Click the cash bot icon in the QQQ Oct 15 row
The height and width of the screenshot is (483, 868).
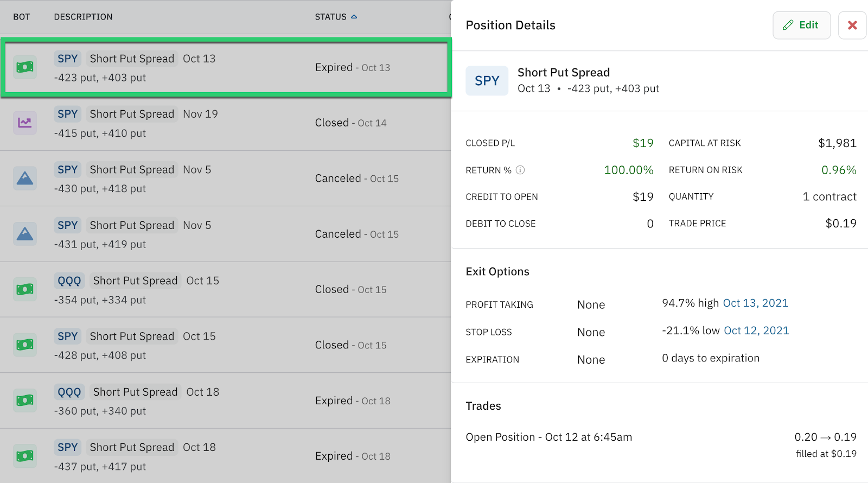coord(25,289)
